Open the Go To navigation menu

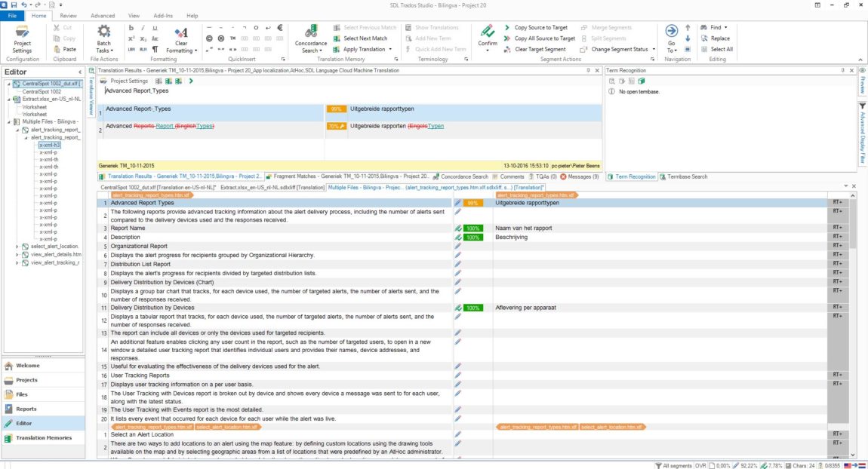coord(672,38)
